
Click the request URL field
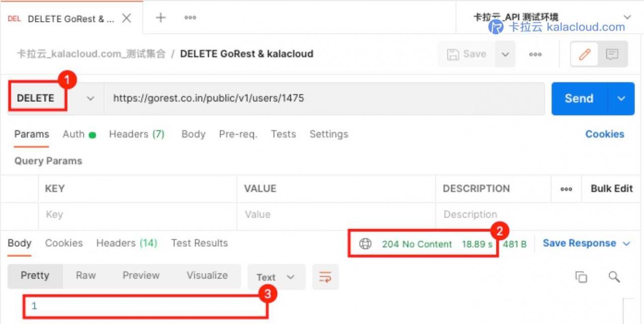pyautogui.click(x=324, y=98)
